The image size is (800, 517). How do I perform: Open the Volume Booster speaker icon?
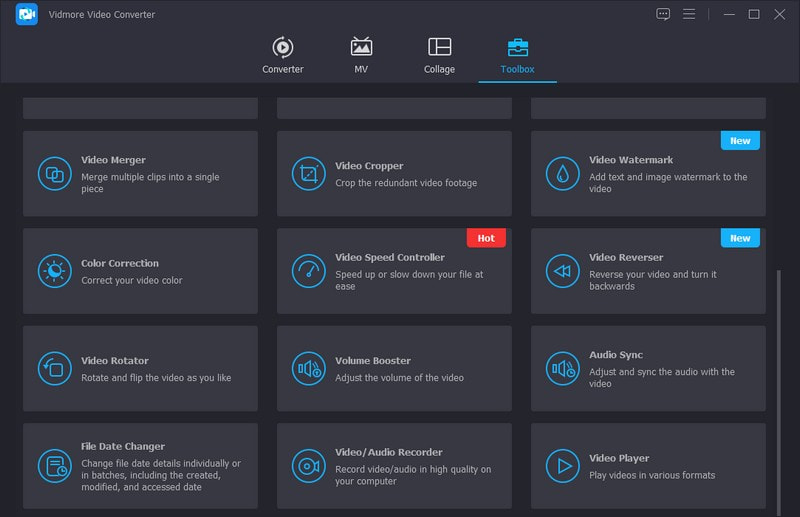click(x=308, y=368)
